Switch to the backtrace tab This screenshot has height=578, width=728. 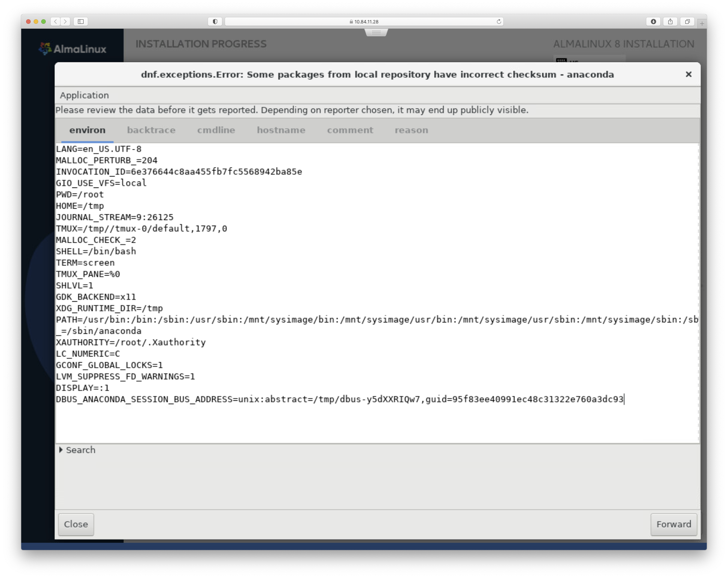151,130
